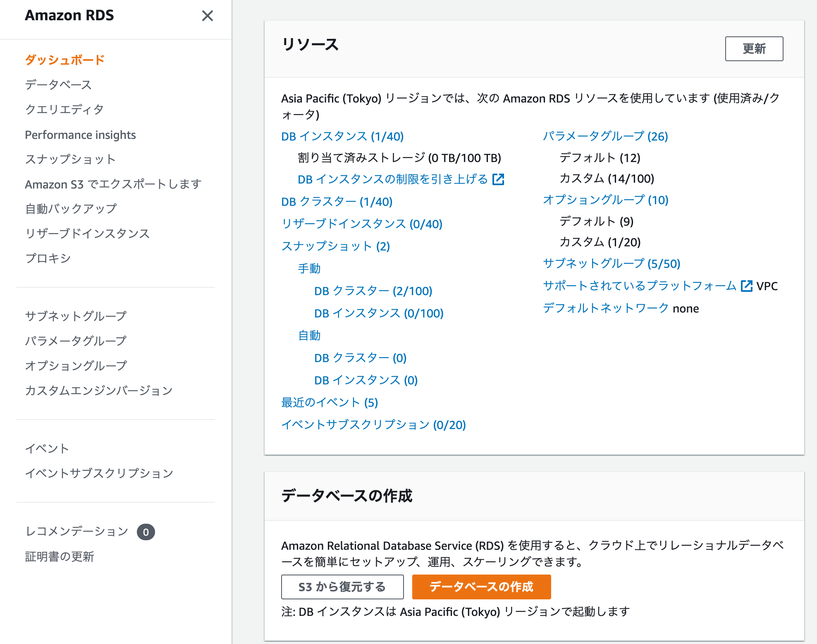Open レコメンデーション in the sidebar

click(x=77, y=532)
